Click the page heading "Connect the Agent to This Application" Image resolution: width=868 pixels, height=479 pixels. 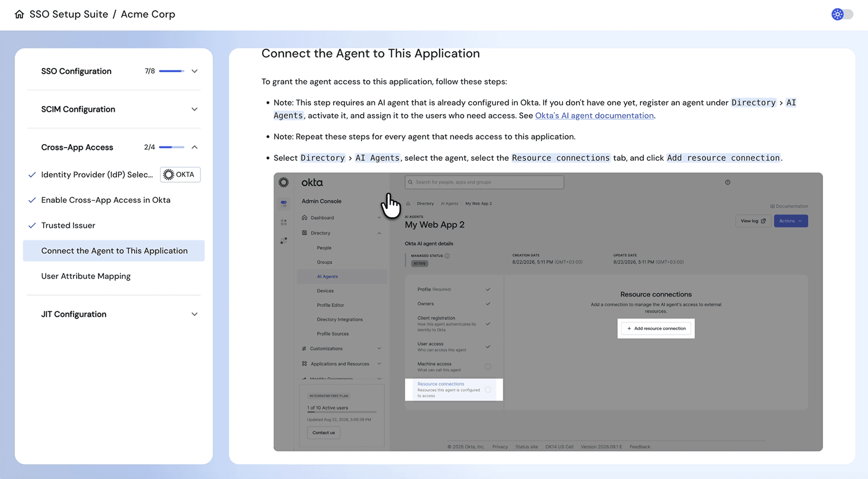click(x=370, y=54)
